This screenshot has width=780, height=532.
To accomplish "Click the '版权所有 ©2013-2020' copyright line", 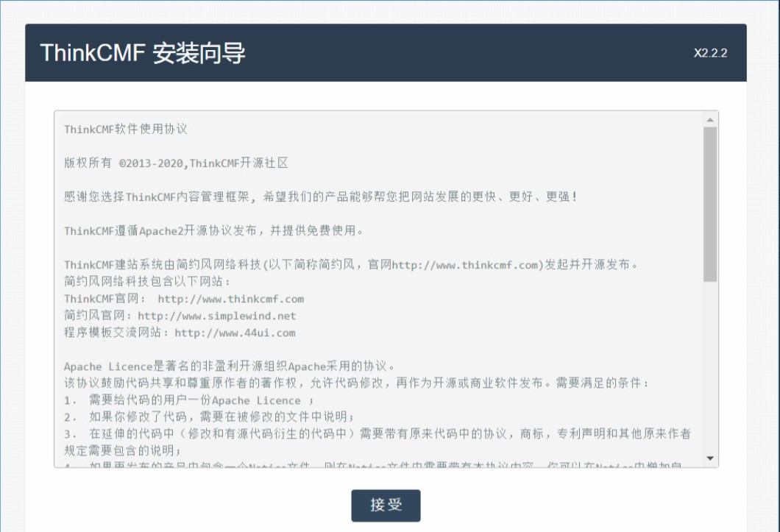I will click(x=176, y=163).
